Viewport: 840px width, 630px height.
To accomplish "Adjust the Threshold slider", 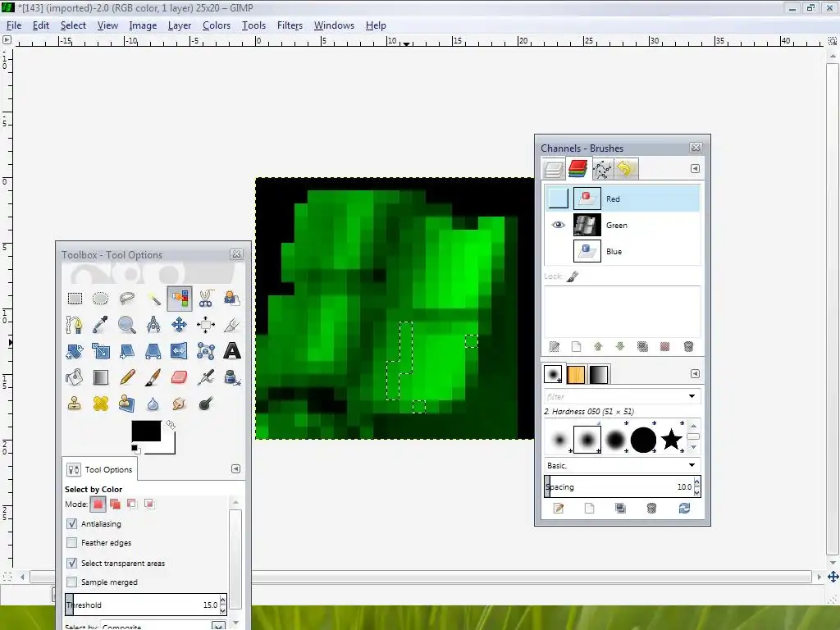I will (141, 605).
